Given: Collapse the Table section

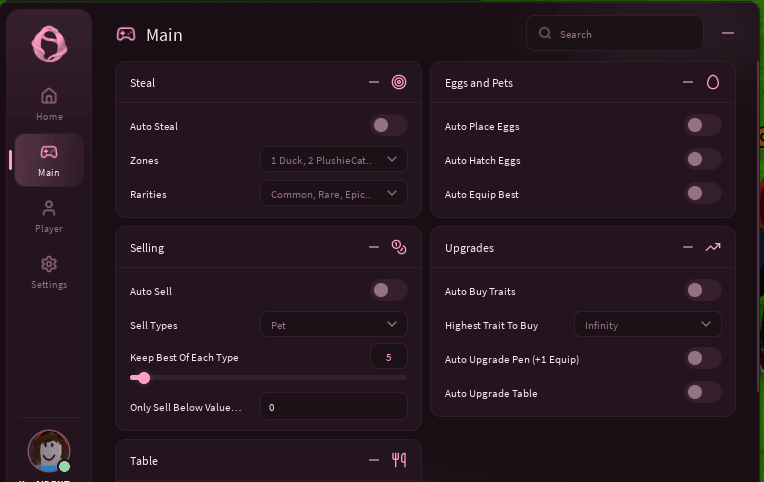Looking at the screenshot, I should pos(374,460).
